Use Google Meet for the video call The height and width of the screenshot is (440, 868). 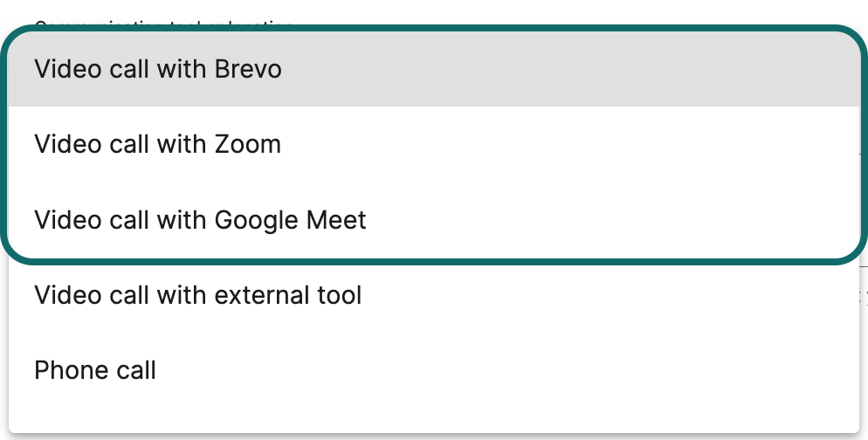tap(200, 219)
